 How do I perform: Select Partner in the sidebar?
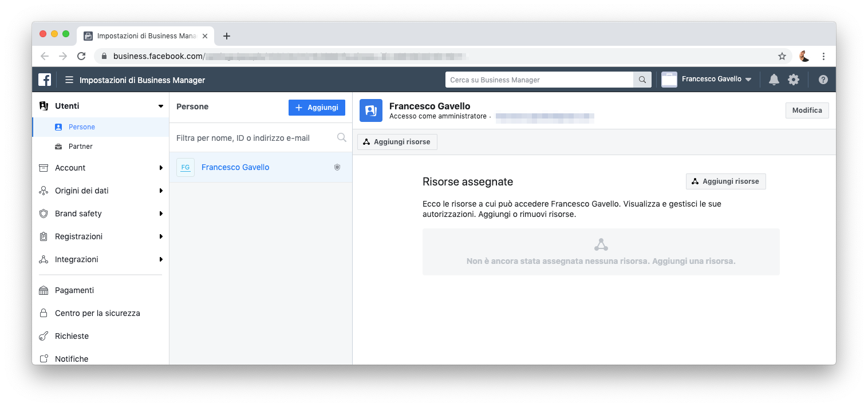[80, 147]
